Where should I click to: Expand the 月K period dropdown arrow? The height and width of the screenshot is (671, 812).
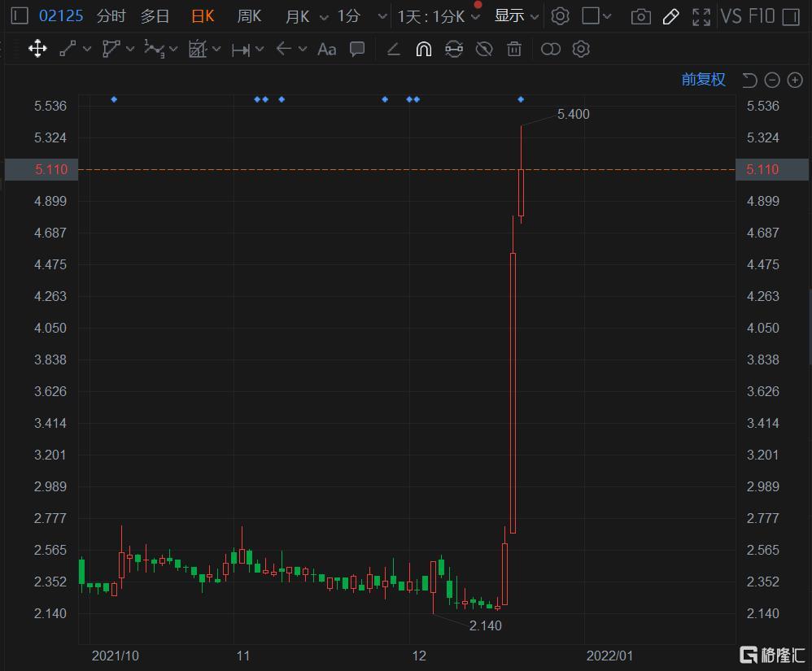(x=324, y=17)
